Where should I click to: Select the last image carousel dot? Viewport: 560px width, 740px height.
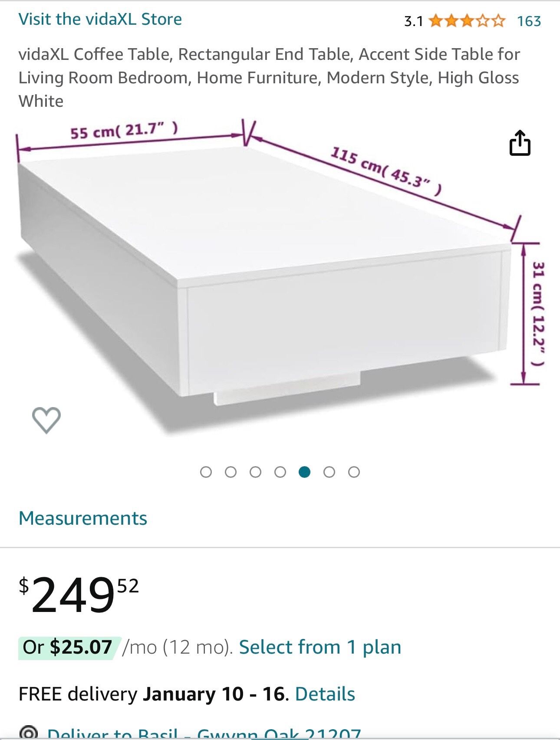(354, 472)
